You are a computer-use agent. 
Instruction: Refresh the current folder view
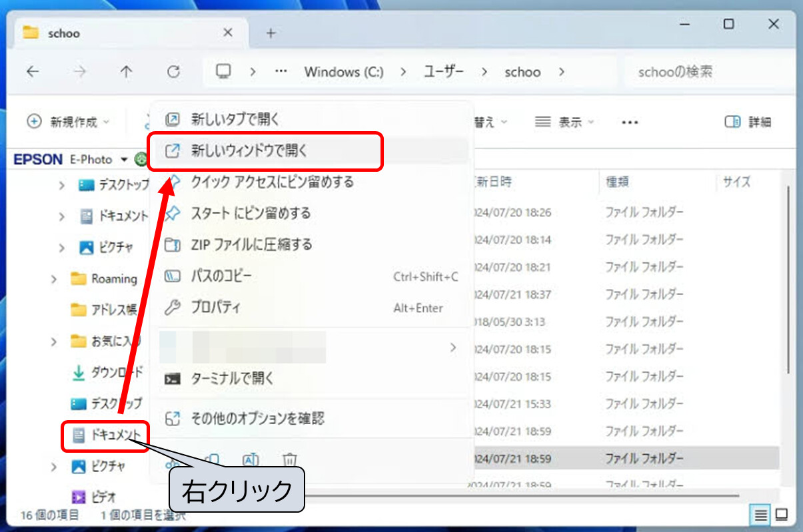pos(173,72)
